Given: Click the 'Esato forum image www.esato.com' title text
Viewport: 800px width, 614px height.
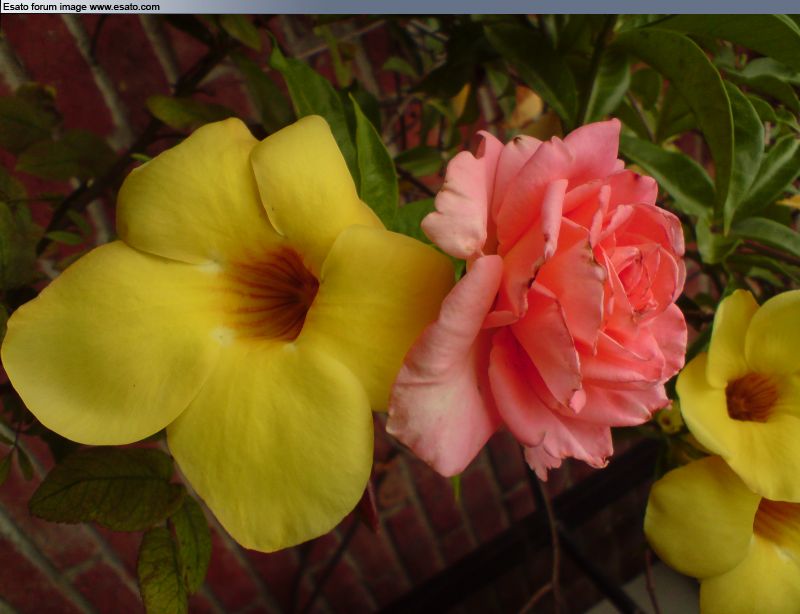Looking at the screenshot, I should point(81,7).
